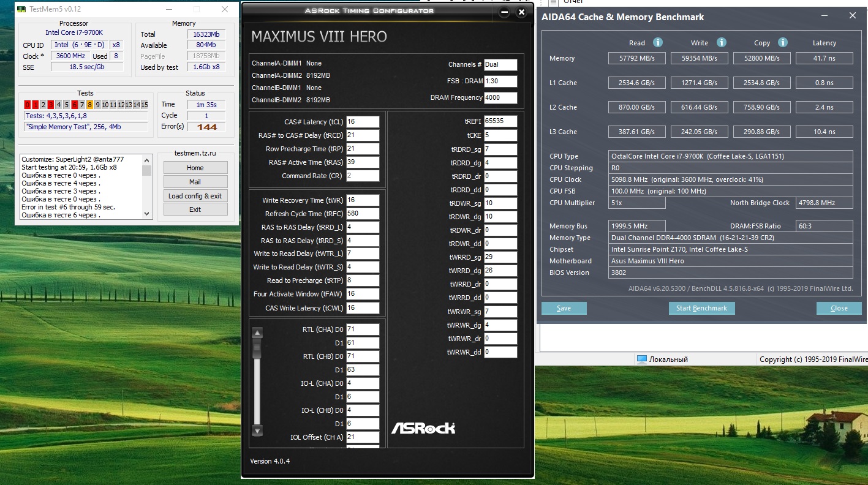Click the IOL Offset (CH A) field

(363, 437)
